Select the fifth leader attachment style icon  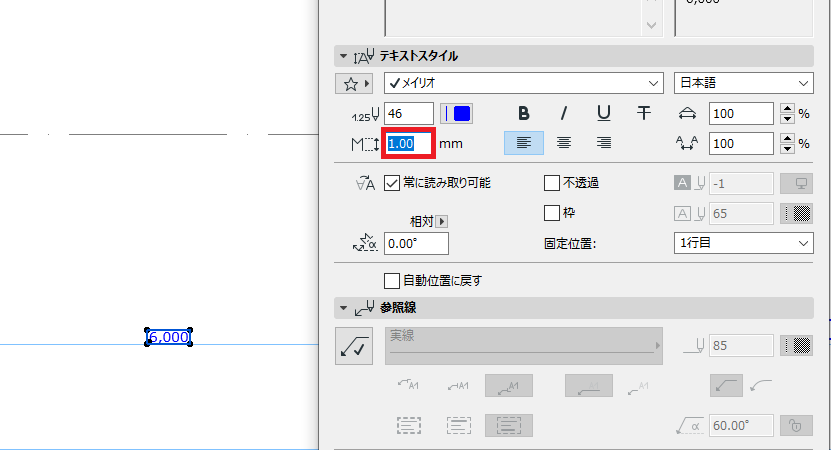point(638,387)
